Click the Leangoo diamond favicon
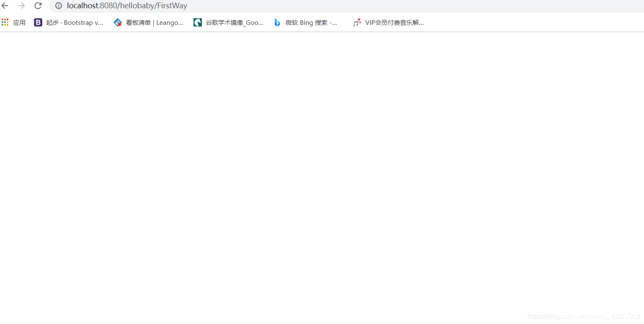 tap(118, 22)
